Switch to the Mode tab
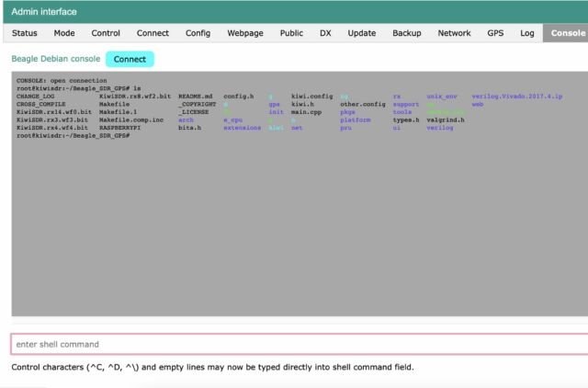Viewport: 588px width, 388px height. point(64,33)
